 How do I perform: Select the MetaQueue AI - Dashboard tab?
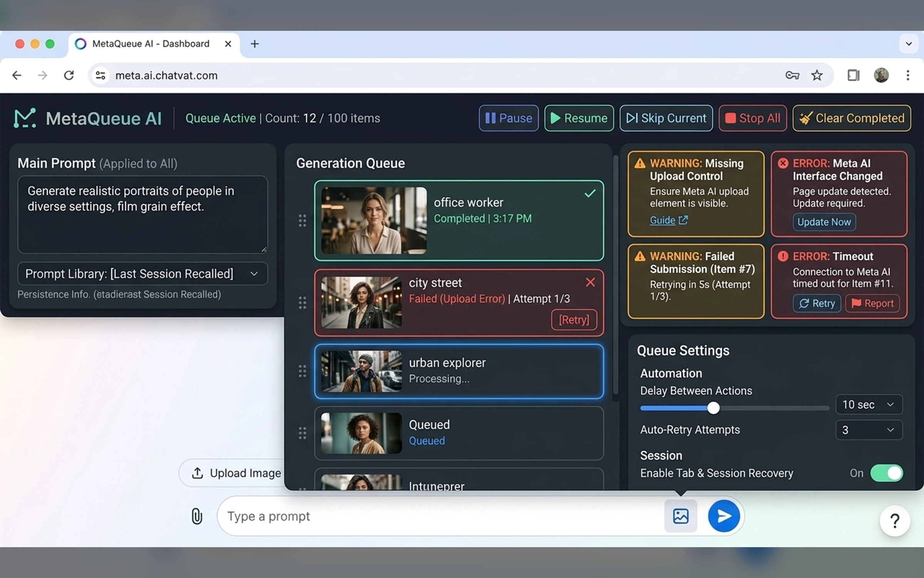(154, 44)
